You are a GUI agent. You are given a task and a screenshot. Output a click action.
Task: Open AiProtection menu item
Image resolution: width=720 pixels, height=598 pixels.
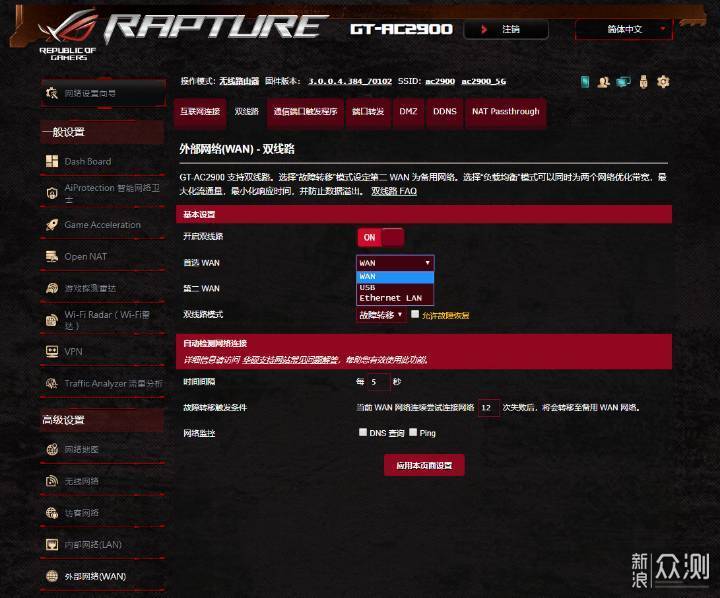tap(102, 193)
